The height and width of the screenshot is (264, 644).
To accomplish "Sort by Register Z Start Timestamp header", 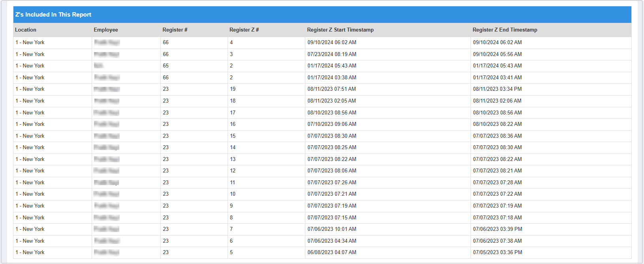I will pyautogui.click(x=340, y=30).
